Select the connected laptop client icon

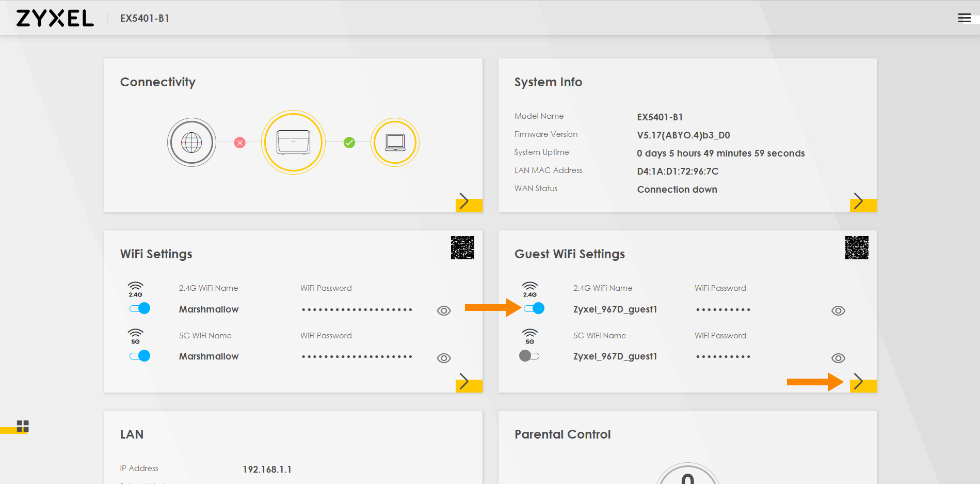pyautogui.click(x=395, y=142)
